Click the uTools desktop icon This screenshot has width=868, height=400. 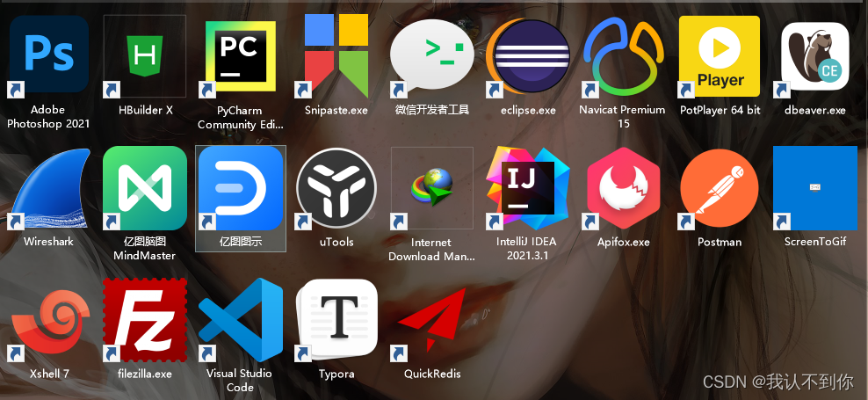336,188
